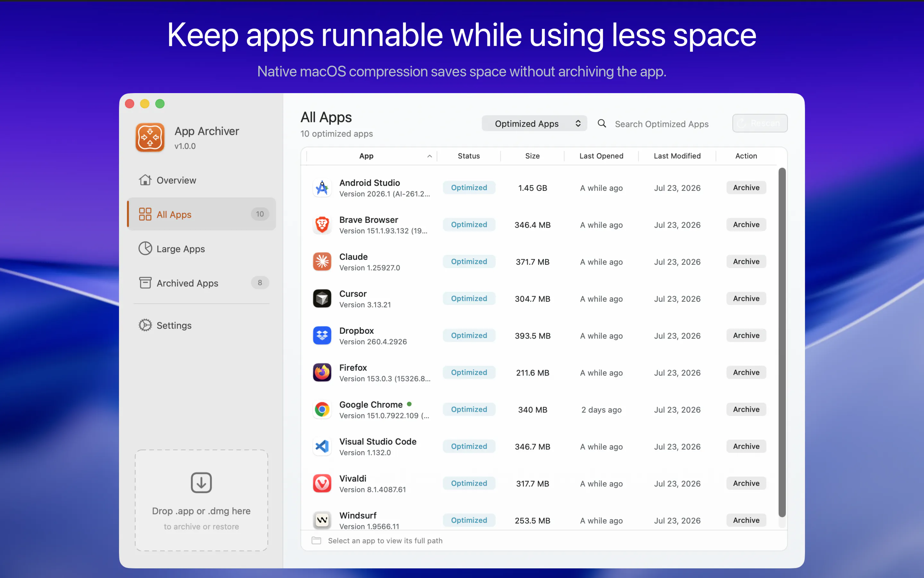Click the Select an app to view path text
Image resolution: width=924 pixels, height=578 pixels.
tap(385, 540)
